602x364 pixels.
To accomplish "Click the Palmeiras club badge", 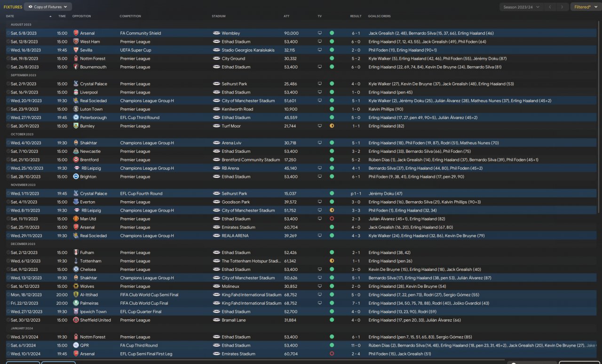I will pyautogui.click(x=76, y=303).
